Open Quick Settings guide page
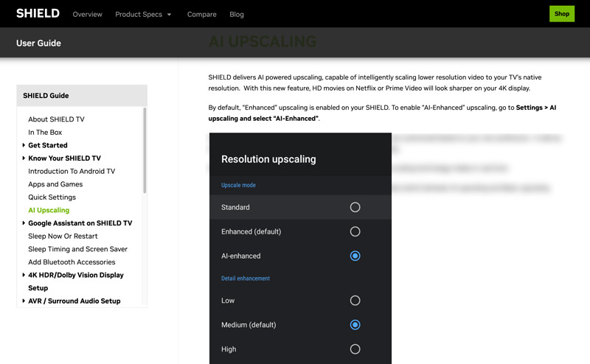 [x=52, y=197]
